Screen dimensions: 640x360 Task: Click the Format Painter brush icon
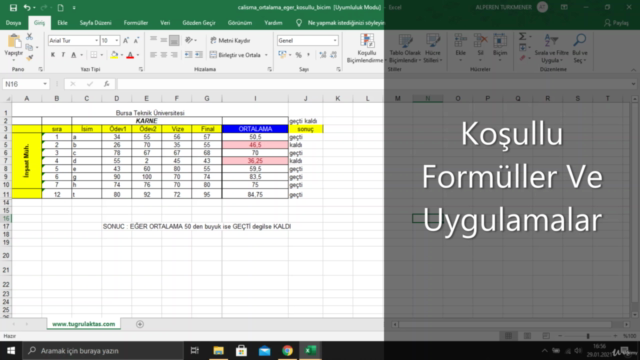(x=29, y=58)
